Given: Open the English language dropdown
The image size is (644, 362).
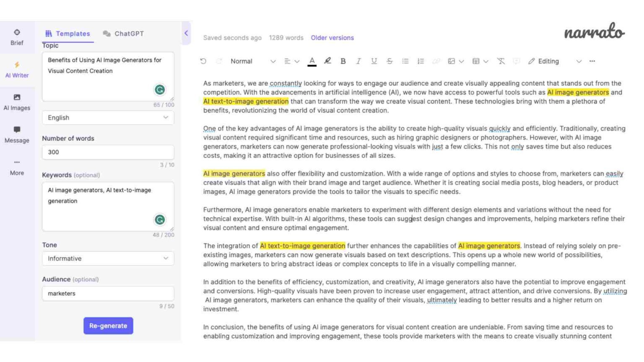Looking at the screenshot, I should coord(108,118).
